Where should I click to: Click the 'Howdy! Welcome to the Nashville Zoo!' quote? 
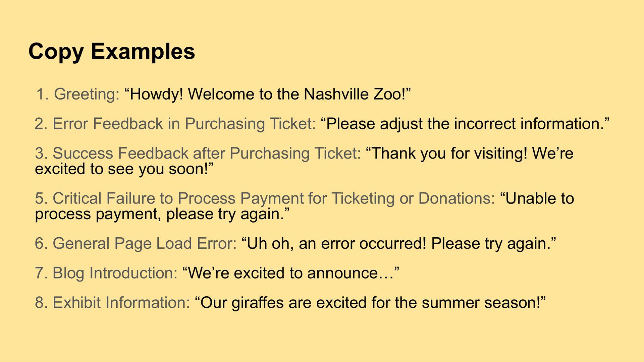267,94
